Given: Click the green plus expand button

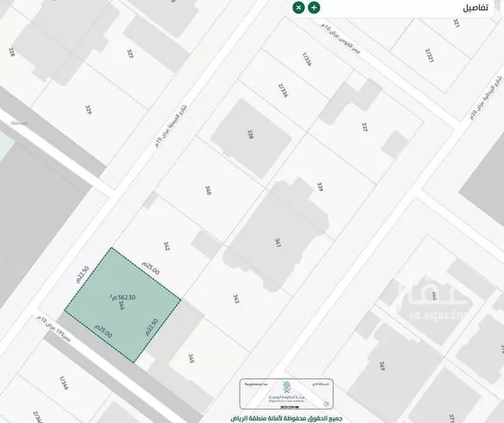Looking at the screenshot, I should coord(313,7).
